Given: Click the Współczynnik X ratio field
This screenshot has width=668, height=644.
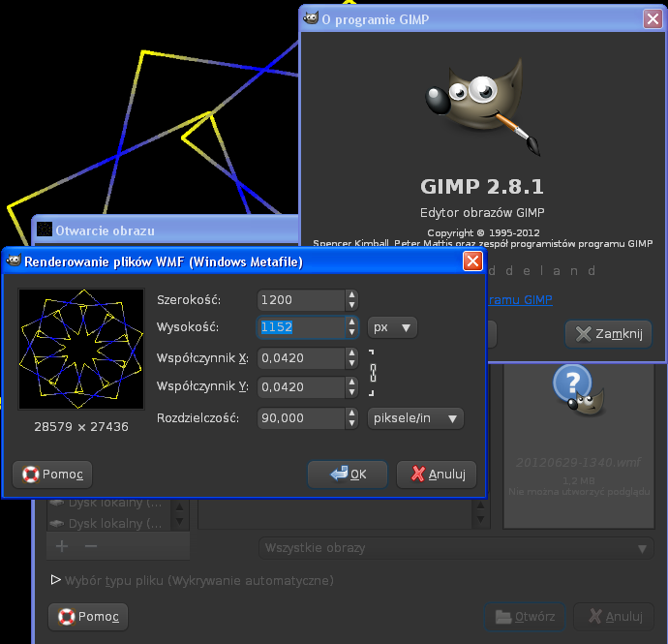Looking at the screenshot, I should point(301,358).
